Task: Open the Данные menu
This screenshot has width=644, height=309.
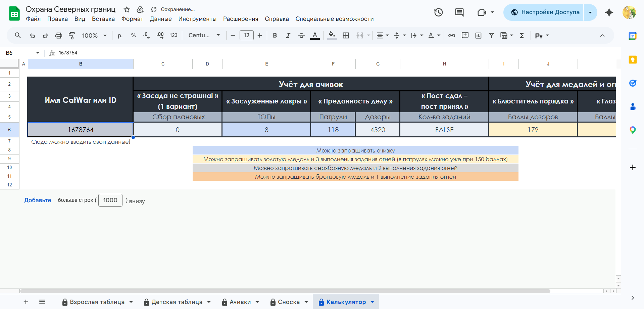Action: click(x=160, y=19)
